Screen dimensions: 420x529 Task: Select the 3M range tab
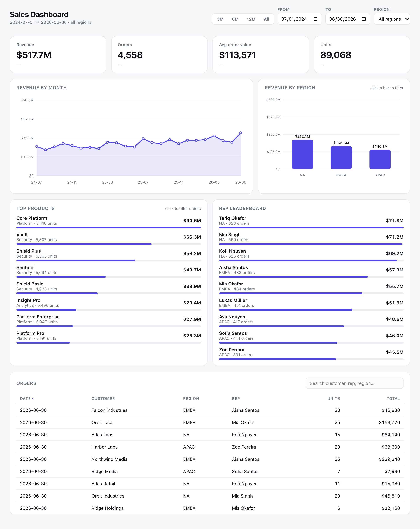pyautogui.click(x=220, y=19)
